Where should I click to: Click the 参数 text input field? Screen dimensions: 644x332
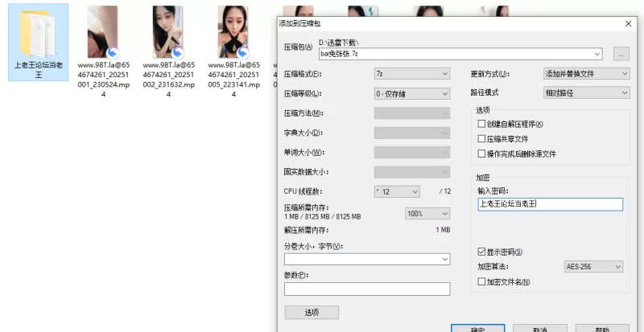[x=366, y=289]
